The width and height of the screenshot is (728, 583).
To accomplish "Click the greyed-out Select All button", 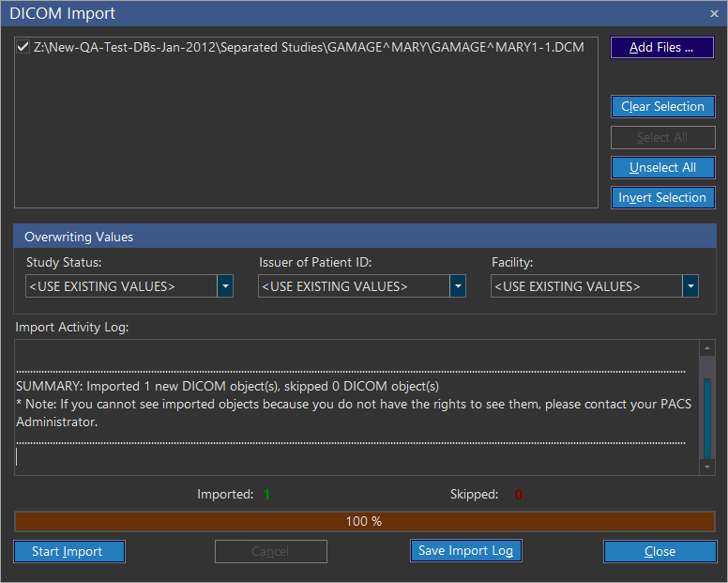I will (662, 138).
